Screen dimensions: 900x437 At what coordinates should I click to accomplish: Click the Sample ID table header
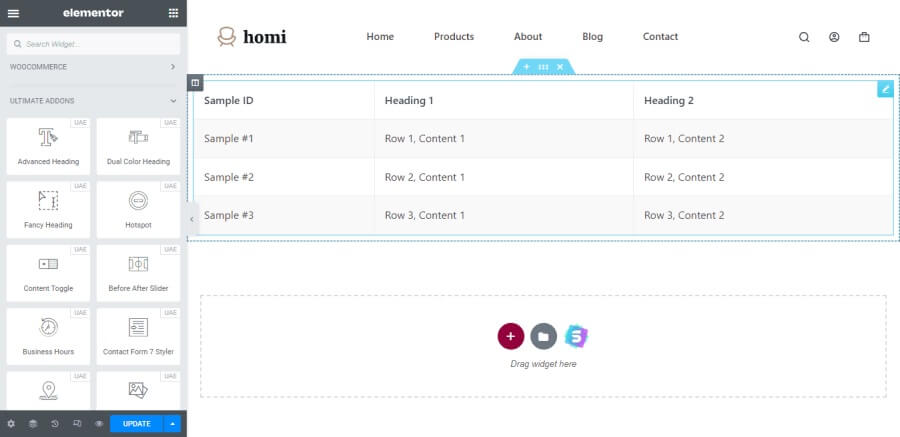tap(284, 100)
